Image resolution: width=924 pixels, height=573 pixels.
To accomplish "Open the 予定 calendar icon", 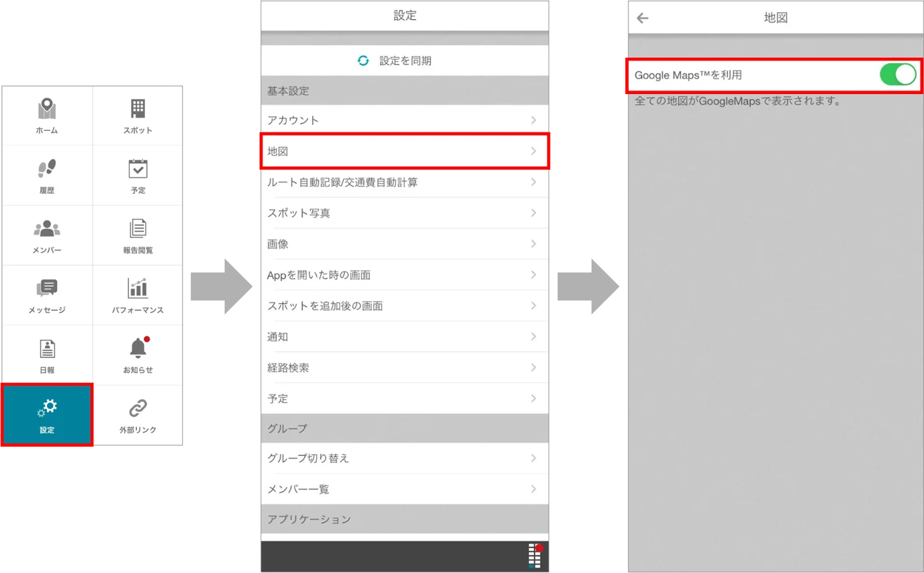I will [138, 168].
